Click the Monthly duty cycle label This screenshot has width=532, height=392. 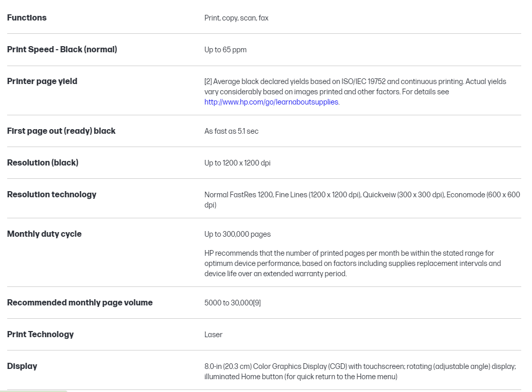(x=44, y=234)
